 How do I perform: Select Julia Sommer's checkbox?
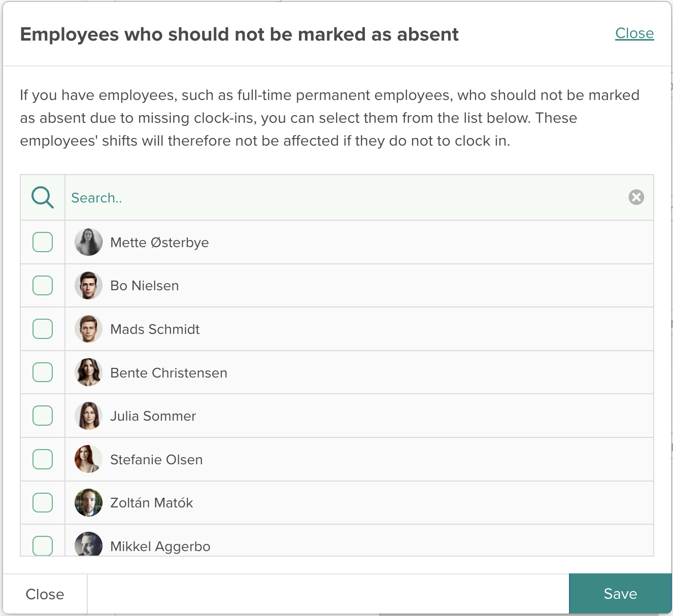[x=43, y=416]
